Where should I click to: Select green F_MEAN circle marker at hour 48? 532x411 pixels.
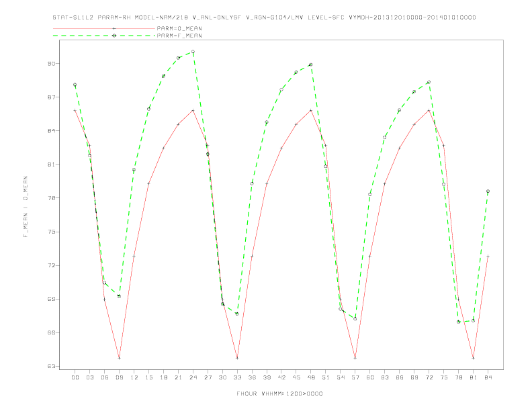[x=311, y=64]
